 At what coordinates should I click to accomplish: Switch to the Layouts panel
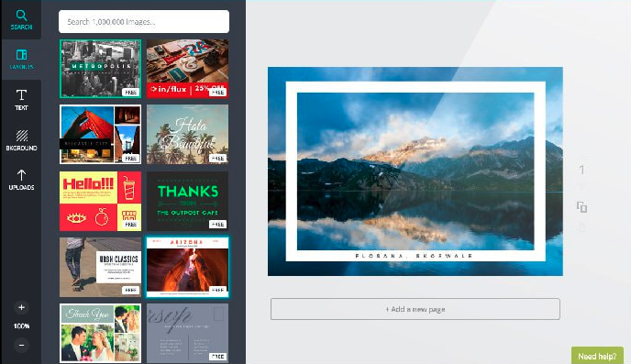21,59
